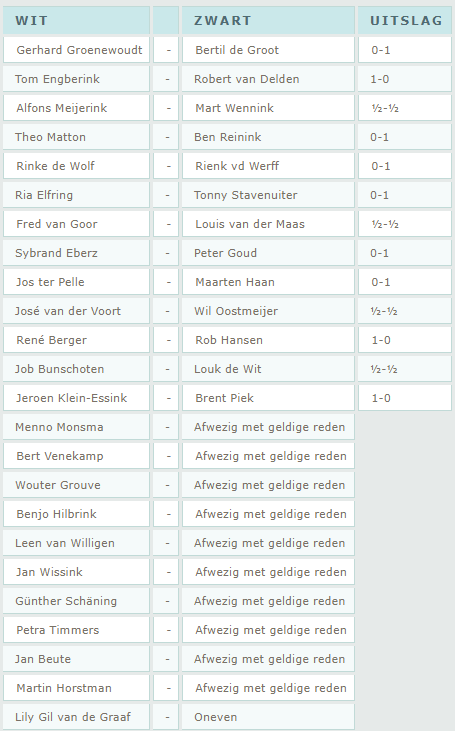Select the Menno Monsma cell
The image size is (455, 731).
point(76,427)
